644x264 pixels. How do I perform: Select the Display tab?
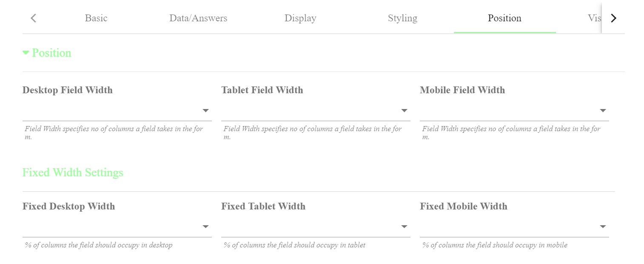click(x=300, y=18)
